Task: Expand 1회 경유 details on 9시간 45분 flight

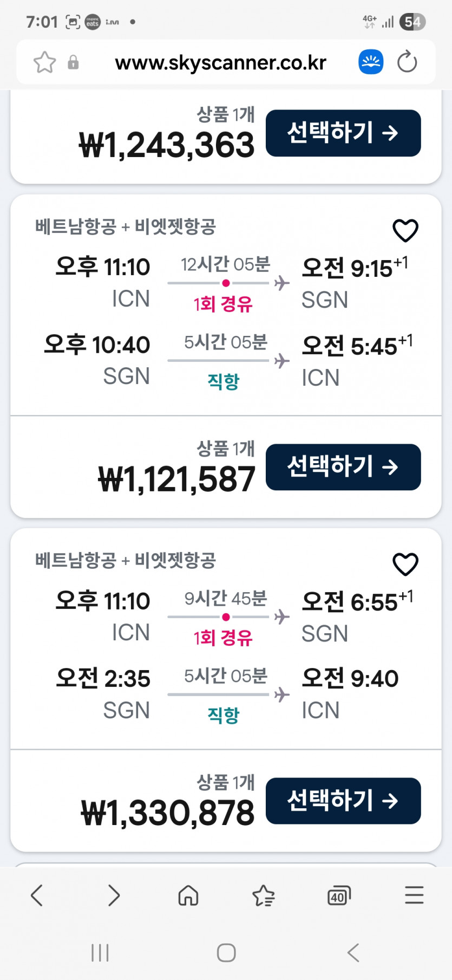Action: point(223,638)
